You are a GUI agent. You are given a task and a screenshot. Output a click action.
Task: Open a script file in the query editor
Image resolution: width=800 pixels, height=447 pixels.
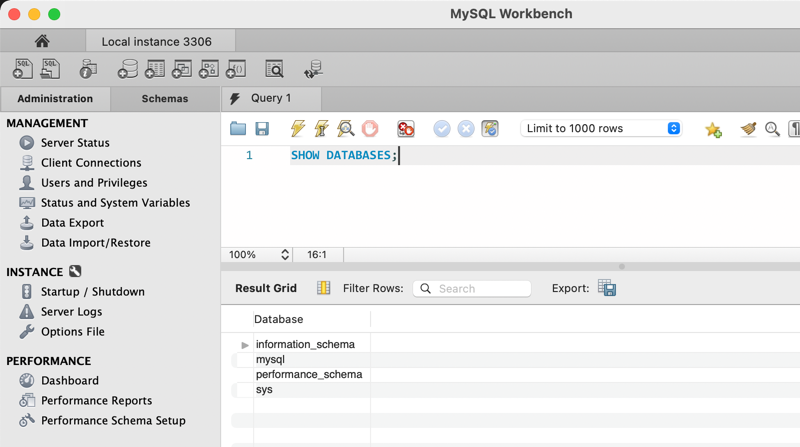point(238,129)
